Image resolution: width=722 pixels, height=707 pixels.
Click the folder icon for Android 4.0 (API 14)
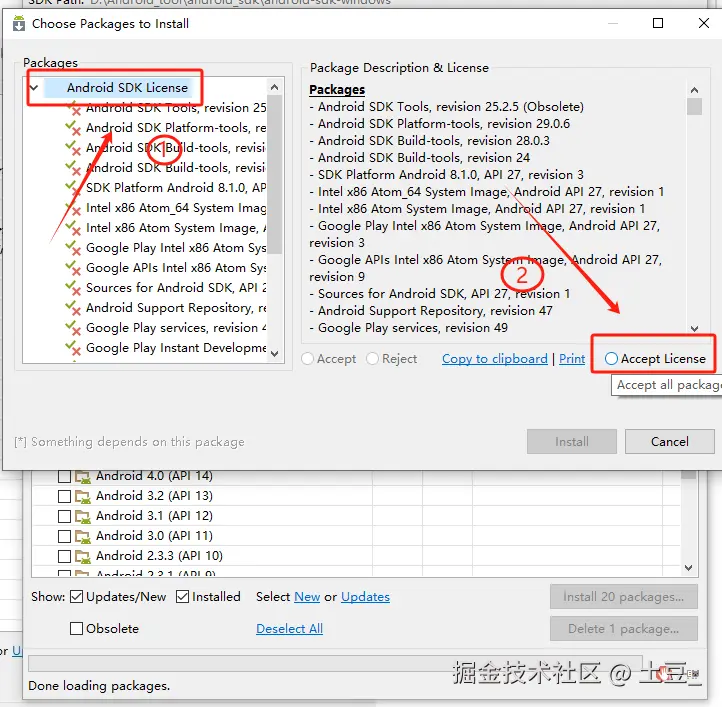[x=83, y=477]
